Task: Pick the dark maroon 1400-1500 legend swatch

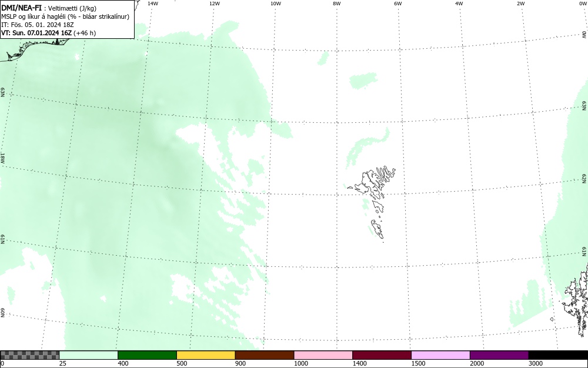Action: [x=382, y=355]
